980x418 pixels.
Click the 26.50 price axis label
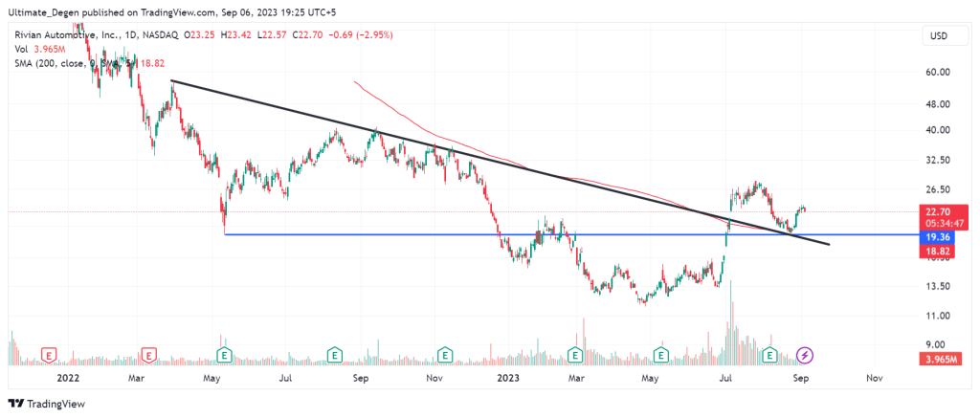tap(939, 189)
